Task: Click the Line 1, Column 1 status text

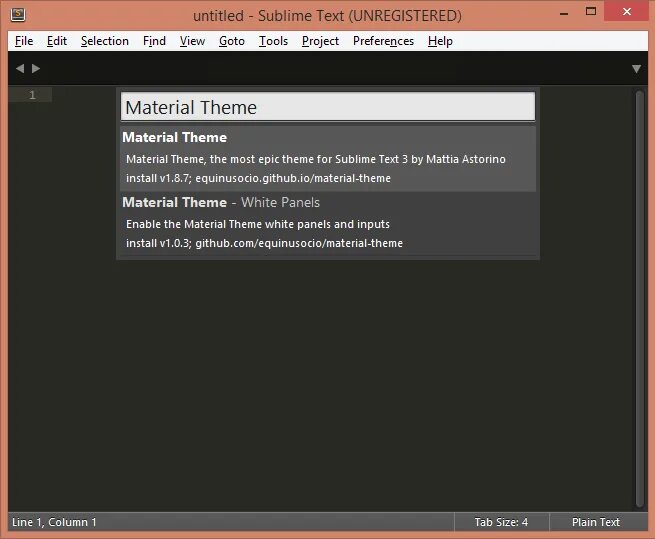Action: click(54, 522)
